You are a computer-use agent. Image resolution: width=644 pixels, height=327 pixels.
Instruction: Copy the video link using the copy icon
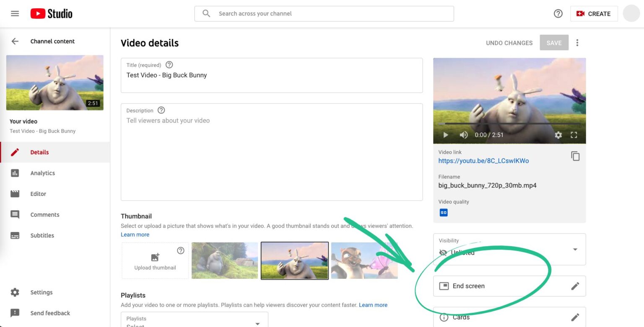click(576, 156)
